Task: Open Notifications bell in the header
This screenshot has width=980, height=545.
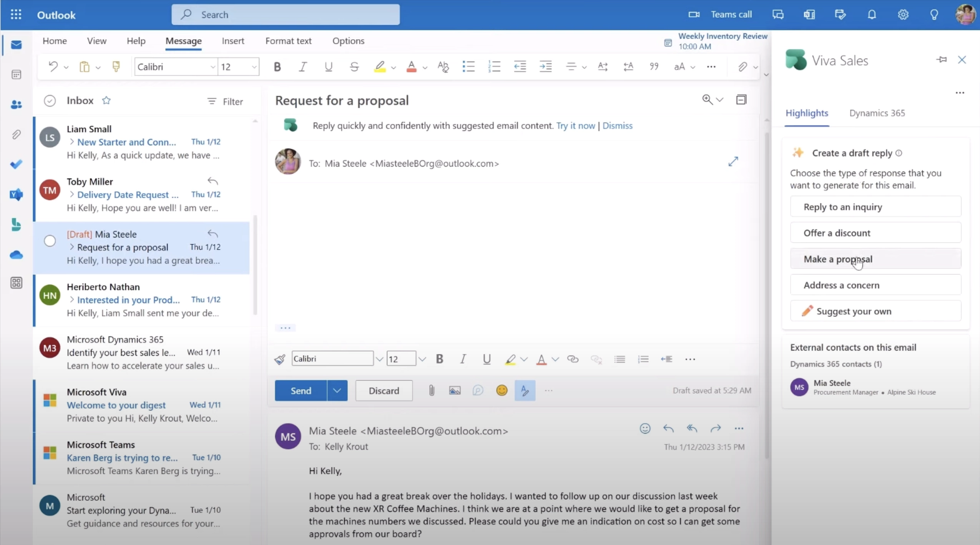Action: (872, 15)
